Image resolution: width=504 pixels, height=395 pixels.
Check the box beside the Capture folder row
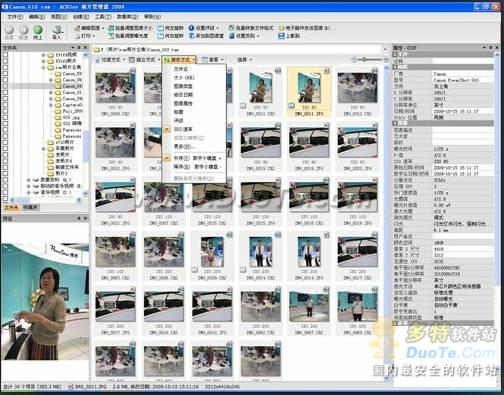click(x=5, y=104)
